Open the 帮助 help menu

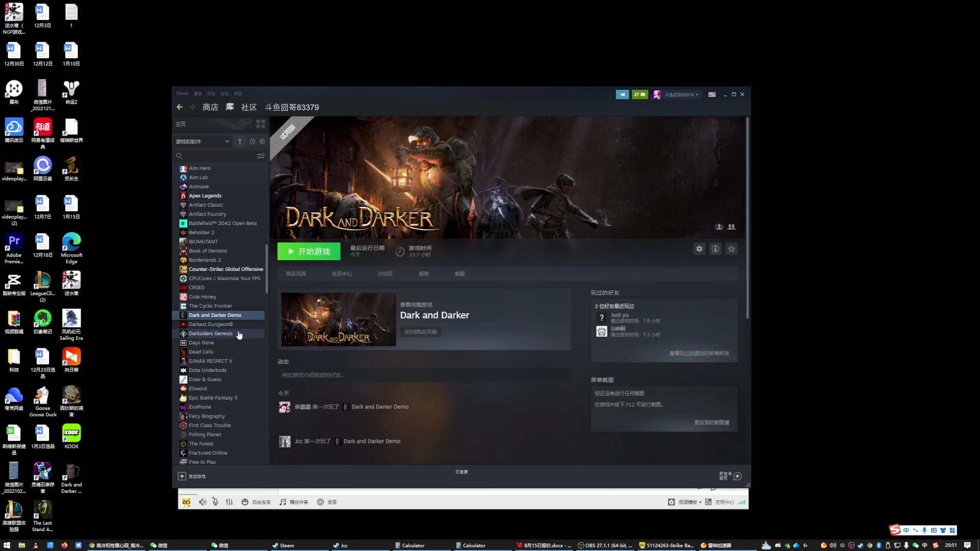238,93
